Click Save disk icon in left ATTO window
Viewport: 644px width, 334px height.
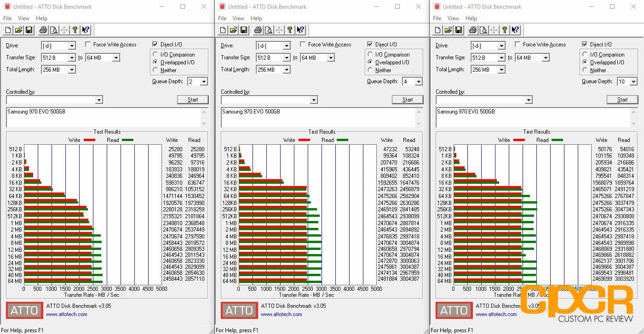tap(29, 30)
